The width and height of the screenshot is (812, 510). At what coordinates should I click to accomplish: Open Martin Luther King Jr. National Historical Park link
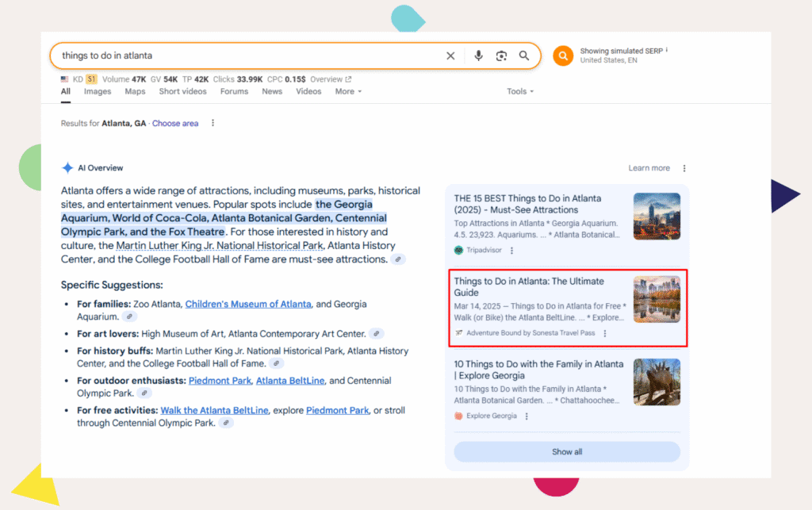(220, 245)
